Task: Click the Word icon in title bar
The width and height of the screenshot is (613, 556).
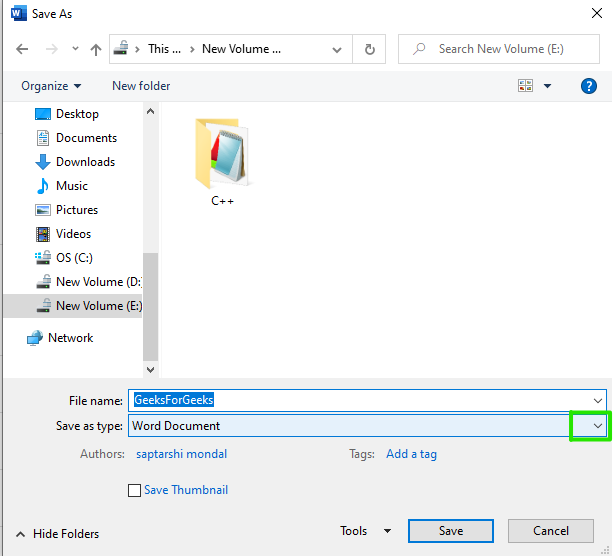Action: 18,13
